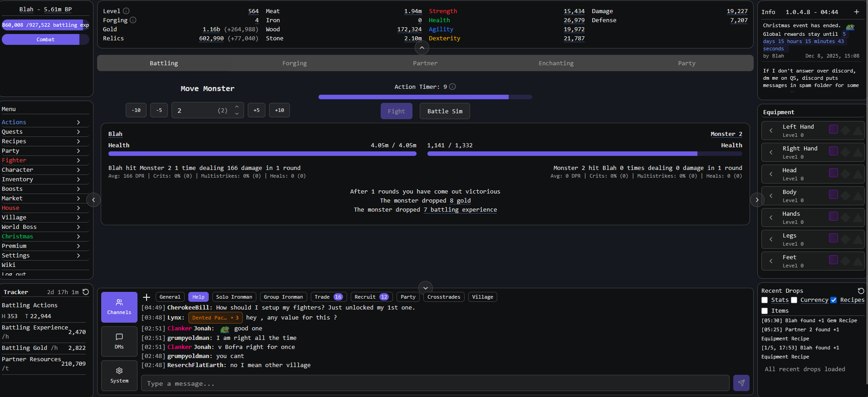Enable the Items drops filter checkbox
Screen dimensions: 868x397
[x=765, y=311]
